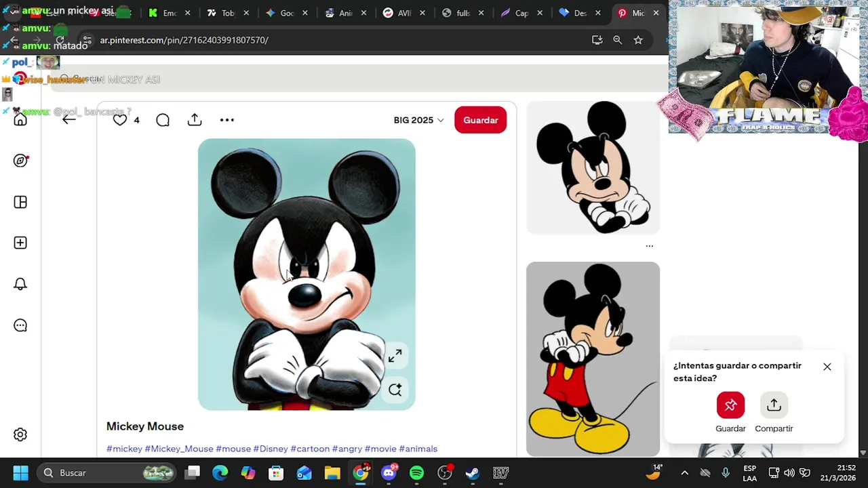
Task: Click the Mickey Mouse pin title
Action: [145, 426]
